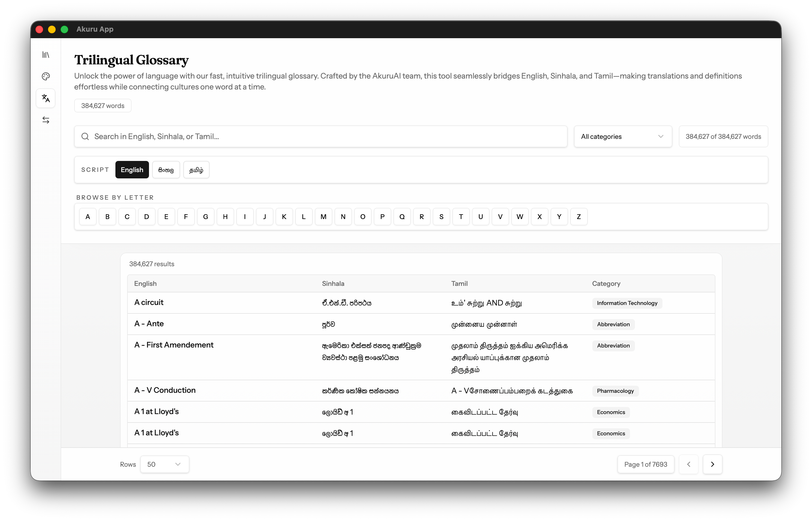
Task: Go to previous page with left chevron
Action: (x=688, y=464)
